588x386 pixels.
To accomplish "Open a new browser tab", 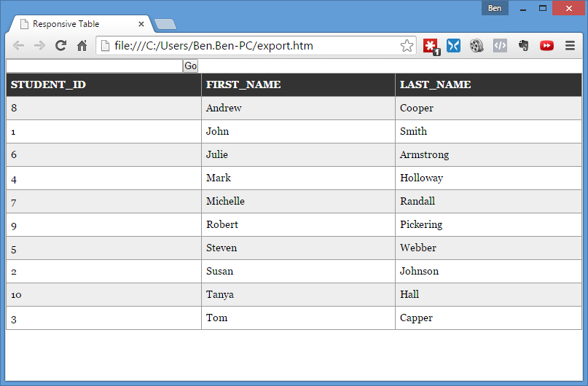I will (165, 25).
